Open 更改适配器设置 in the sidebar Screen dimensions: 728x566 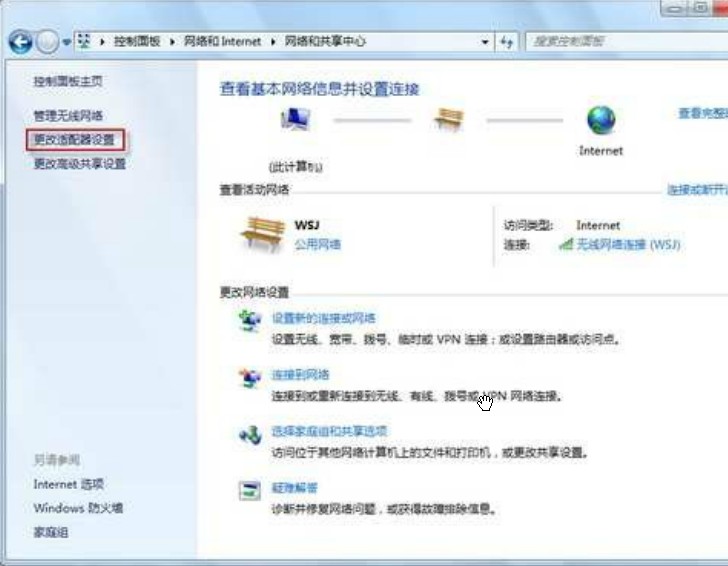pyautogui.click(x=74, y=140)
